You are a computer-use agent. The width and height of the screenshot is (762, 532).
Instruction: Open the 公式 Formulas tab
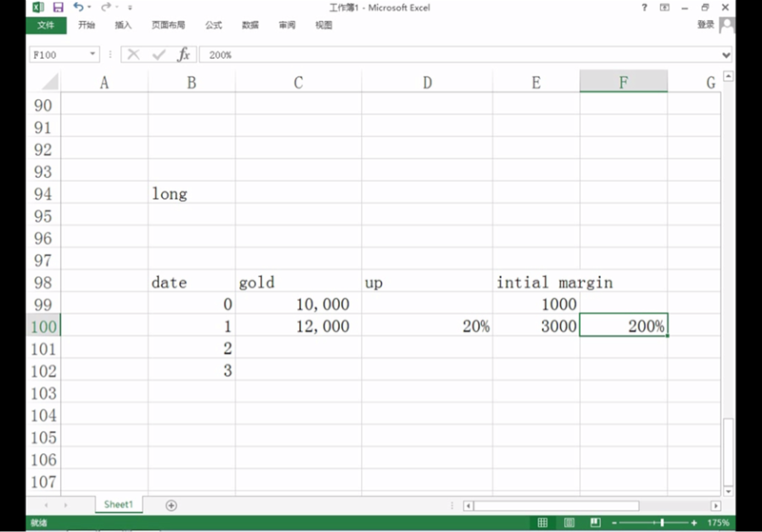click(x=213, y=26)
